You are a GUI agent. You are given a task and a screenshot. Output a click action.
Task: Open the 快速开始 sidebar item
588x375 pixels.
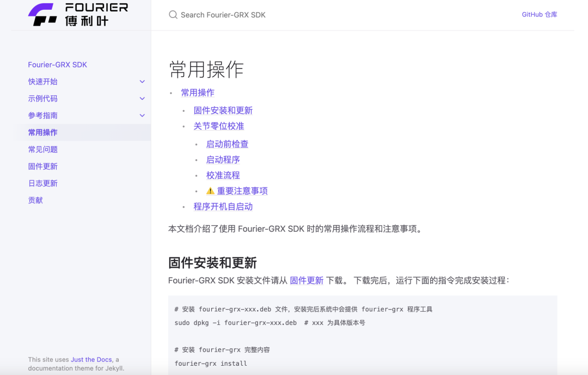(43, 81)
